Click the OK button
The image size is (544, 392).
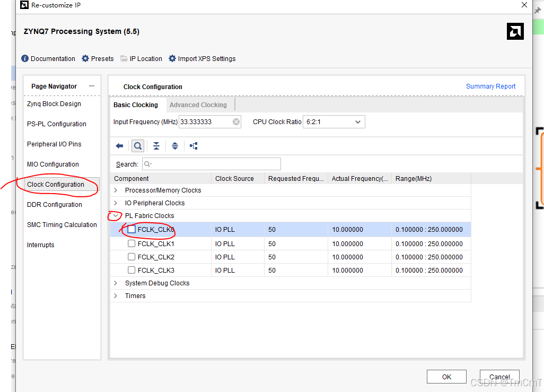click(446, 377)
